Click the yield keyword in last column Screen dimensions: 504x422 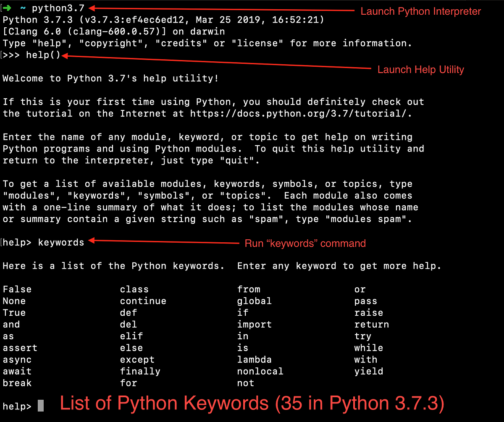coord(368,371)
